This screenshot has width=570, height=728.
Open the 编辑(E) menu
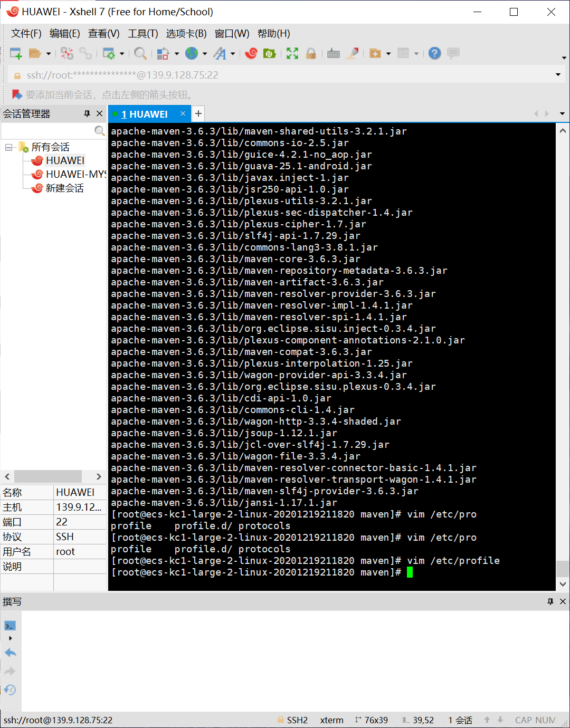(65, 34)
